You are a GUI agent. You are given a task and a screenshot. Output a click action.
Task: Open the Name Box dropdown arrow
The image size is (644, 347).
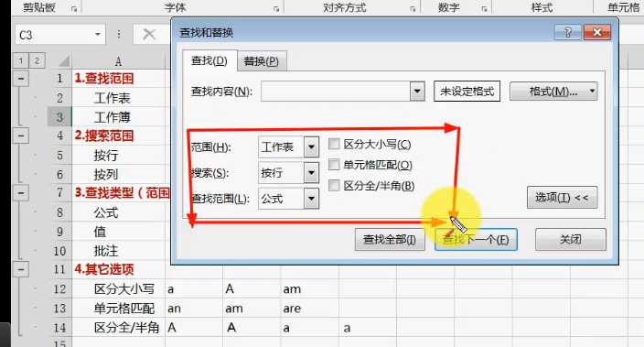click(98, 35)
